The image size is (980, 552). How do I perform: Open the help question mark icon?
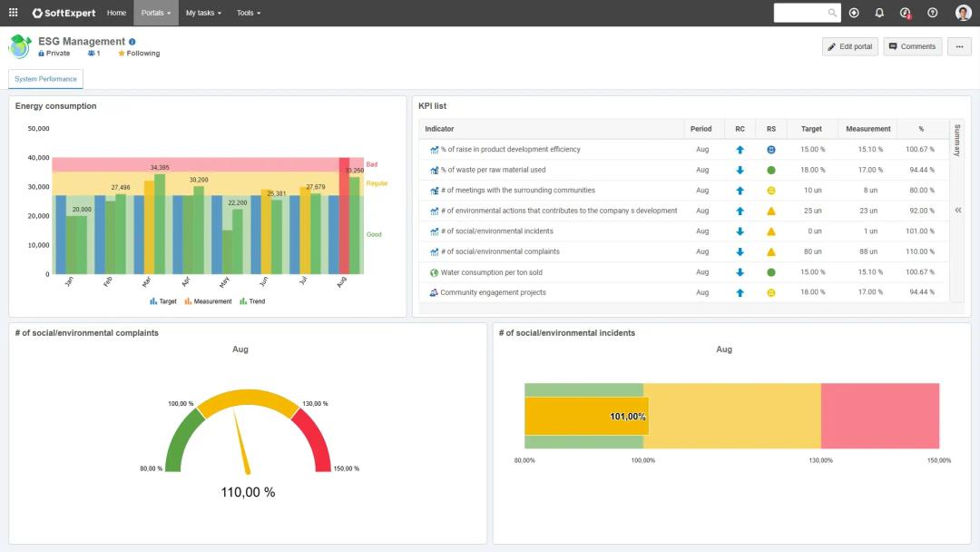click(x=932, y=13)
